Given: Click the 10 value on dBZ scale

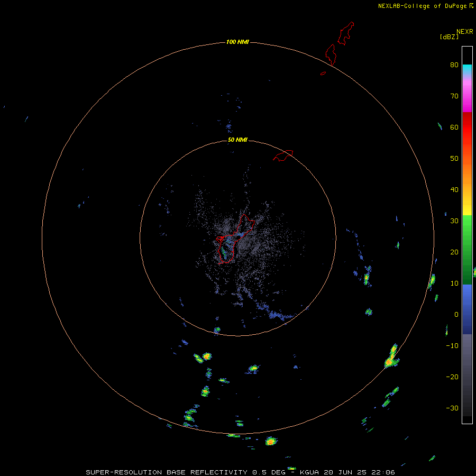Looking at the screenshot, I should click(454, 283).
